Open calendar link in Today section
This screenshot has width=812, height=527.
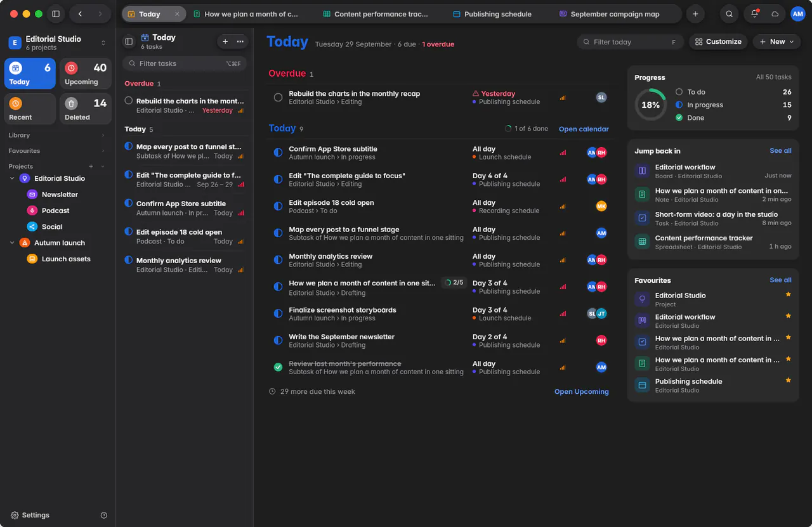point(584,129)
